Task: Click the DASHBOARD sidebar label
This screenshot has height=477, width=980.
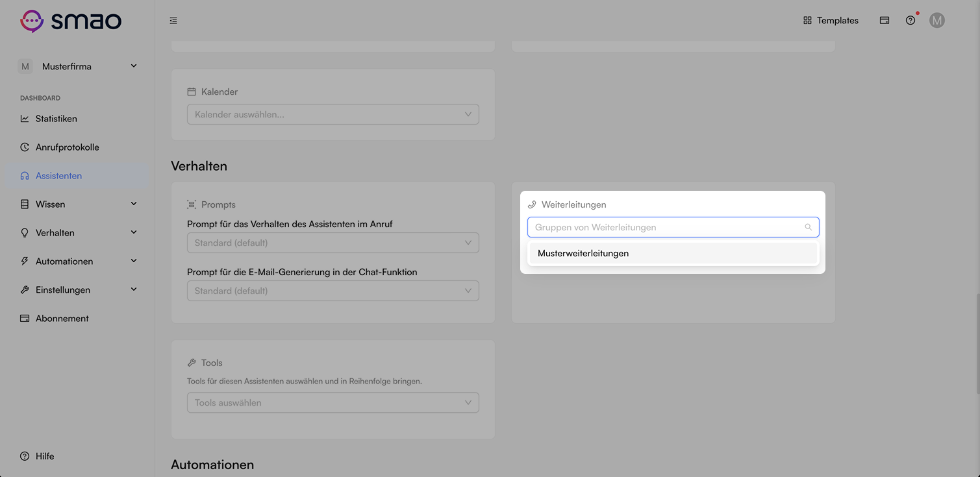Action: (x=40, y=98)
